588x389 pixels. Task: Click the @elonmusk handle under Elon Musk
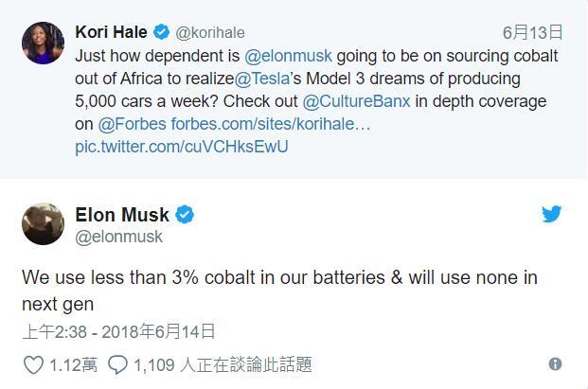pyautogui.click(x=119, y=237)
